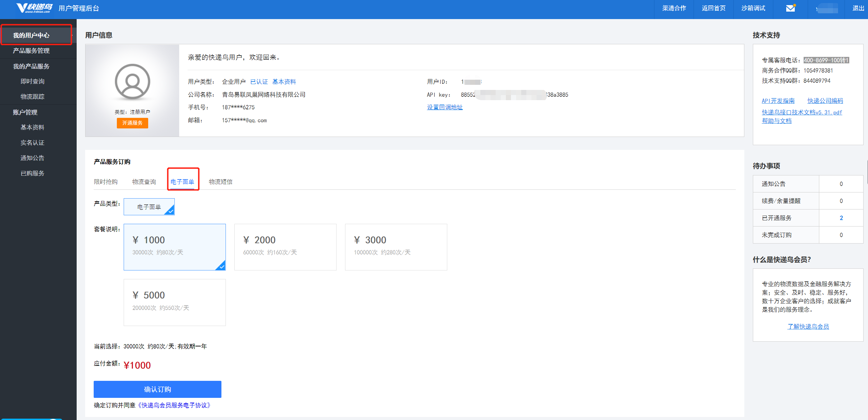Select the ¥5000 package card
This screenshot has width=868, height=420.
coord(174,302)
